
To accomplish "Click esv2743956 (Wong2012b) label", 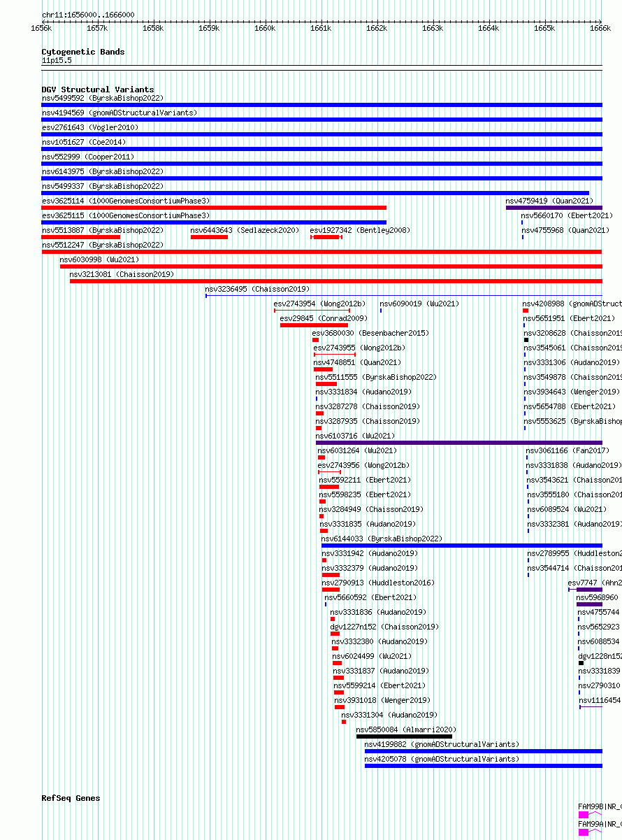I will click(363, 466).
